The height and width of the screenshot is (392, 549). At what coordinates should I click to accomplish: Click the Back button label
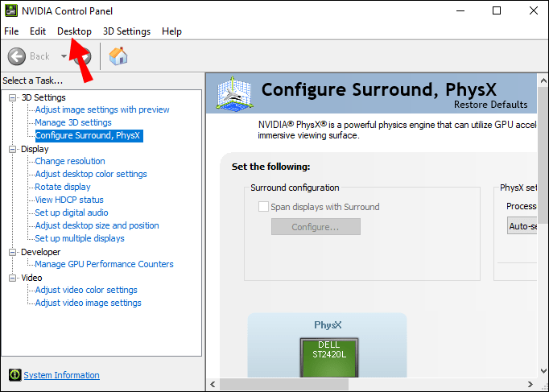click(39, 56)
